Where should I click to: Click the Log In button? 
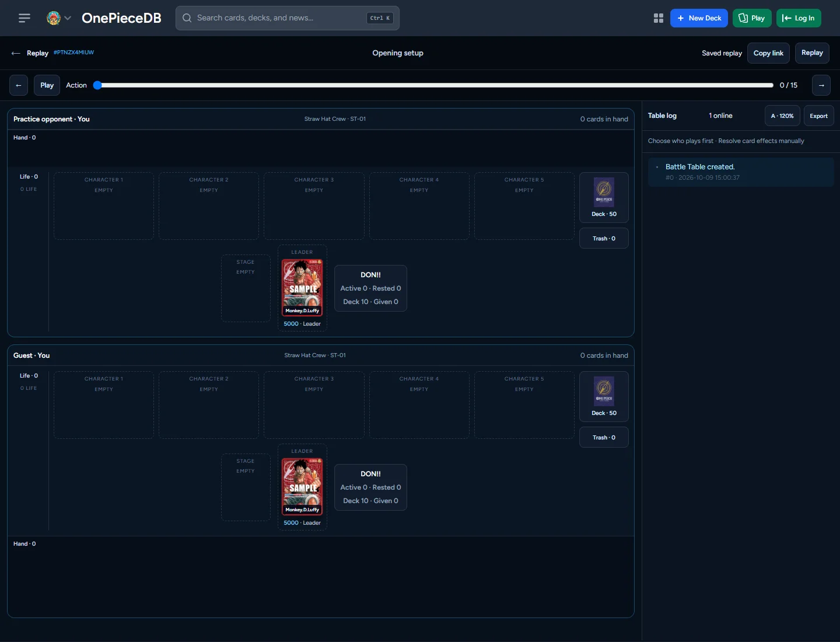pos(799,18)
